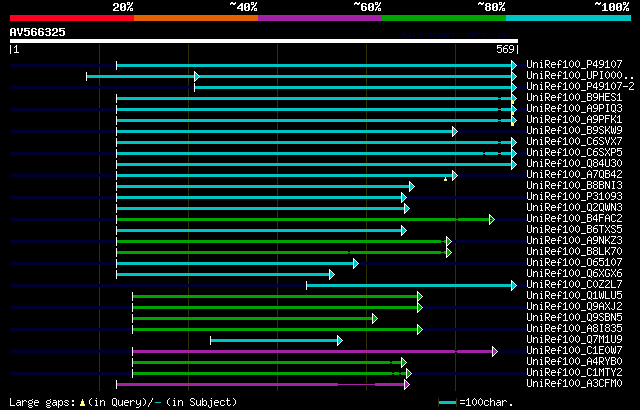Open hit UniRef100_Q2QWN3
640x410 pixels.
click(x=574, y=208)
